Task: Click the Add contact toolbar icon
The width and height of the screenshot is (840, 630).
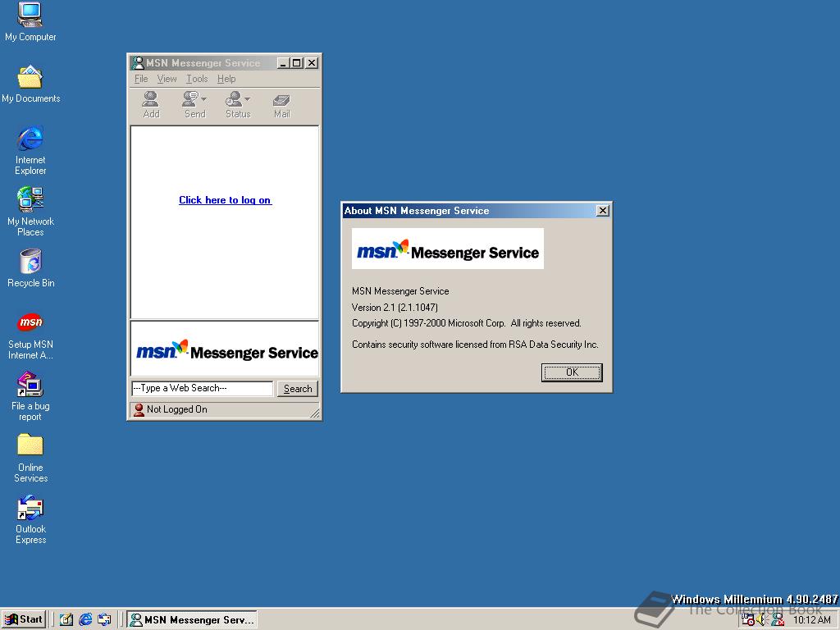Action: coord(151,104)
